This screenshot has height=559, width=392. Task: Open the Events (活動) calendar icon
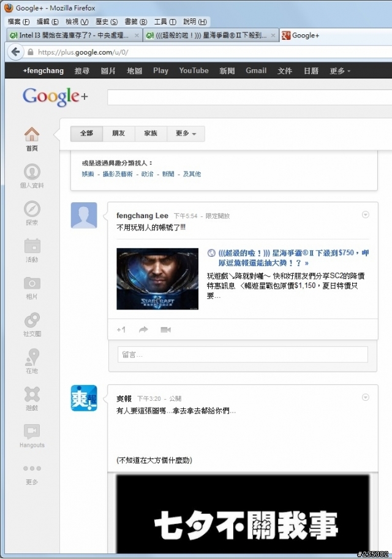tap(32, 250)
